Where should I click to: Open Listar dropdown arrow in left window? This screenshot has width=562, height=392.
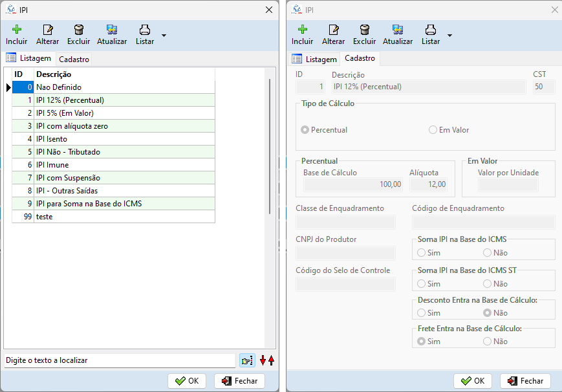click(164, 36)
